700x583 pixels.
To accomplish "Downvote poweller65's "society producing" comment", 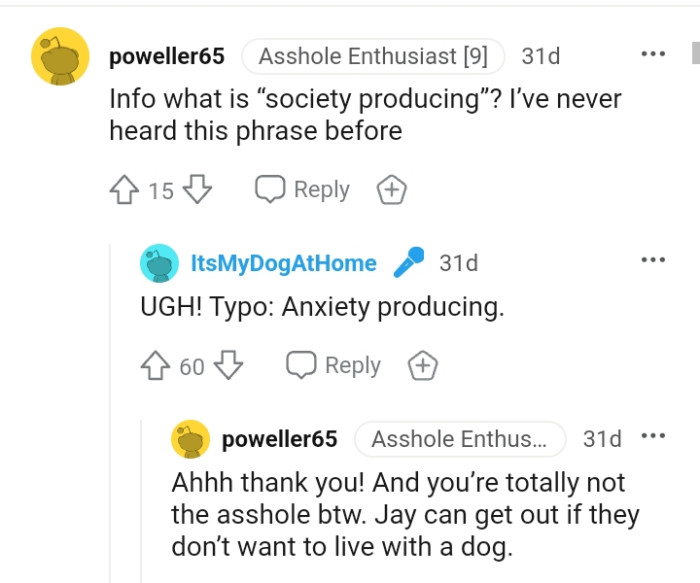I will [197, 189].
